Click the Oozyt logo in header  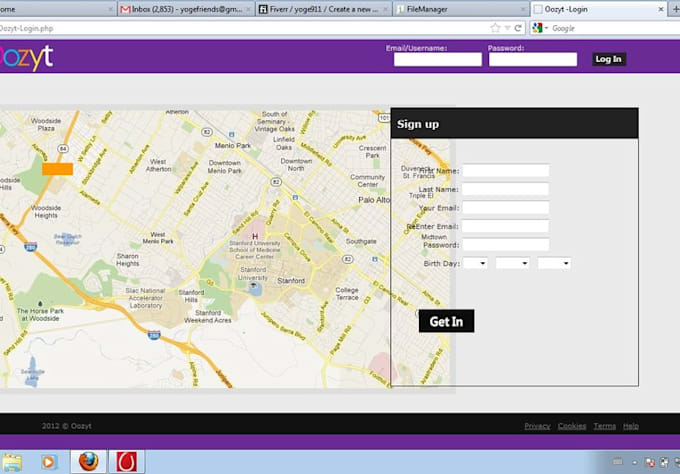pos(26,57)
